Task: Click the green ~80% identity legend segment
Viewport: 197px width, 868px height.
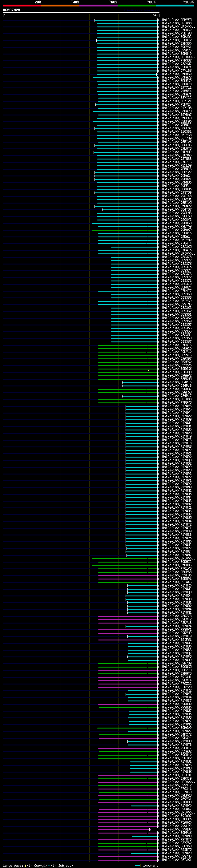Action: pyautogui.click(x=137, y=6)
